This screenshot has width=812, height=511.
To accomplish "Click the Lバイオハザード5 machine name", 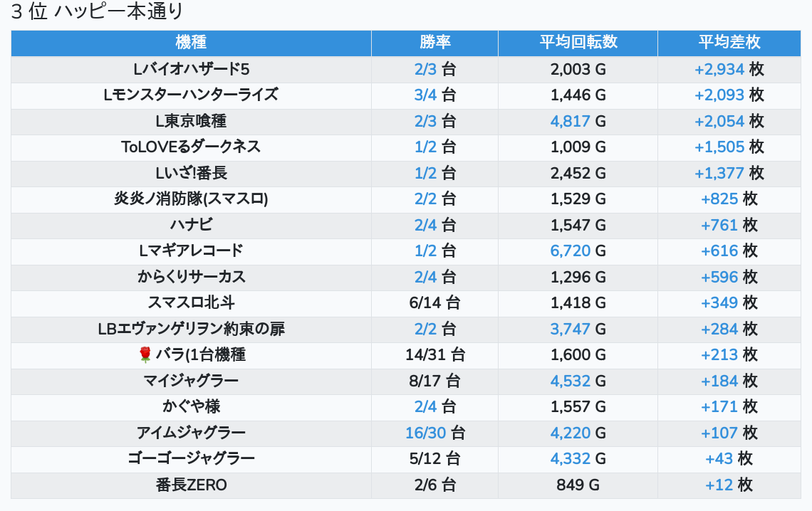I will [x=191, y=69].
